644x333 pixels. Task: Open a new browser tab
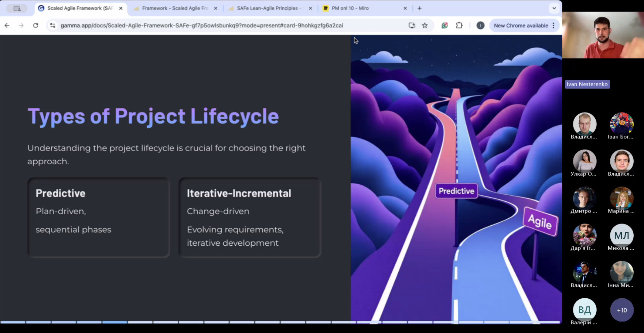pyautogui.click(x=419, y=8)
